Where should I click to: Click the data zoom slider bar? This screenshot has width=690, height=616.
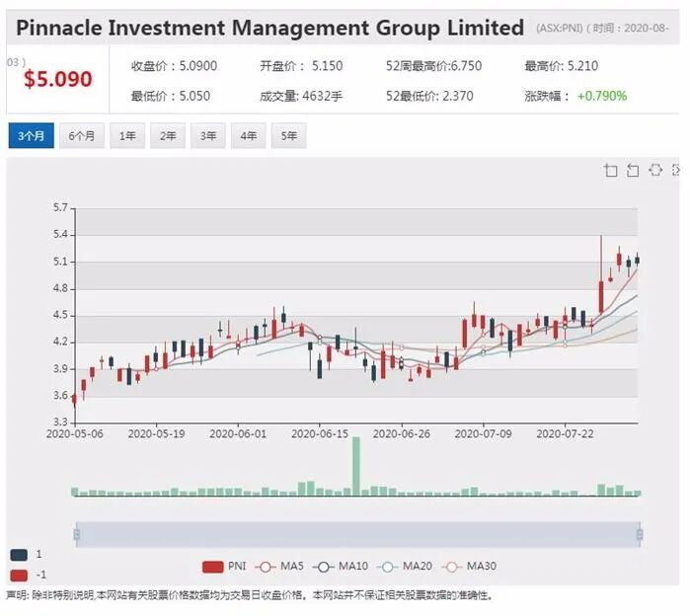358,535
